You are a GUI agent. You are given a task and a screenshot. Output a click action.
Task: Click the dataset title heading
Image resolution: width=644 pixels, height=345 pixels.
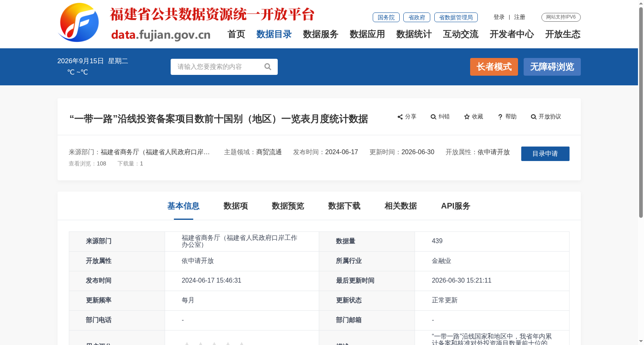[x=219, y=119]
